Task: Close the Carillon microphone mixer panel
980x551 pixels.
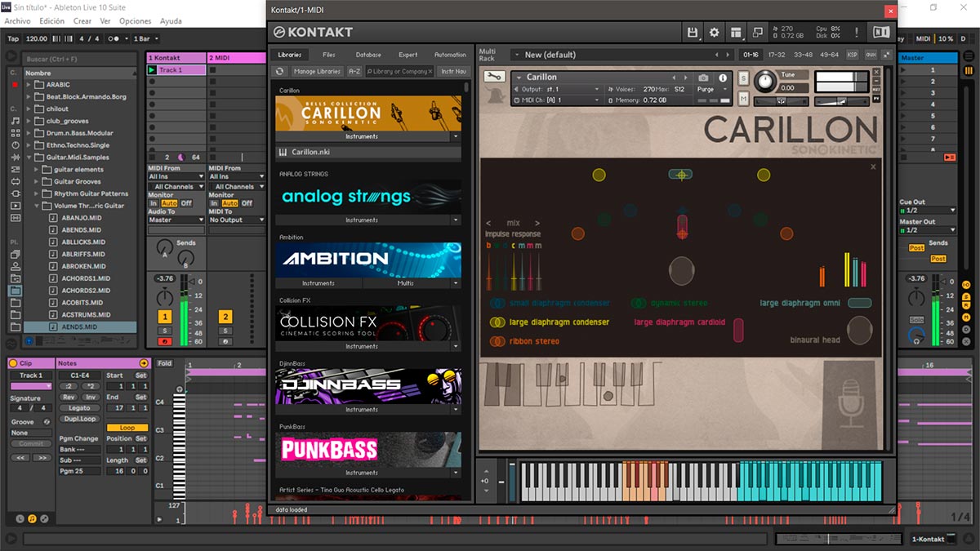Action: pyautogui.click(x=873, y=167)
